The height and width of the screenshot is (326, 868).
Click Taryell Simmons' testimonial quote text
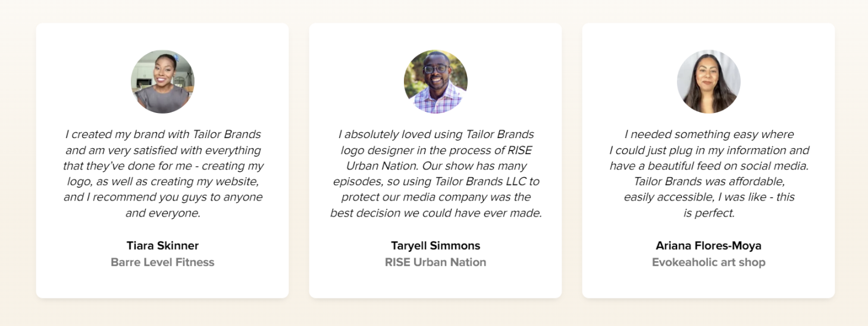pos(435,173)
